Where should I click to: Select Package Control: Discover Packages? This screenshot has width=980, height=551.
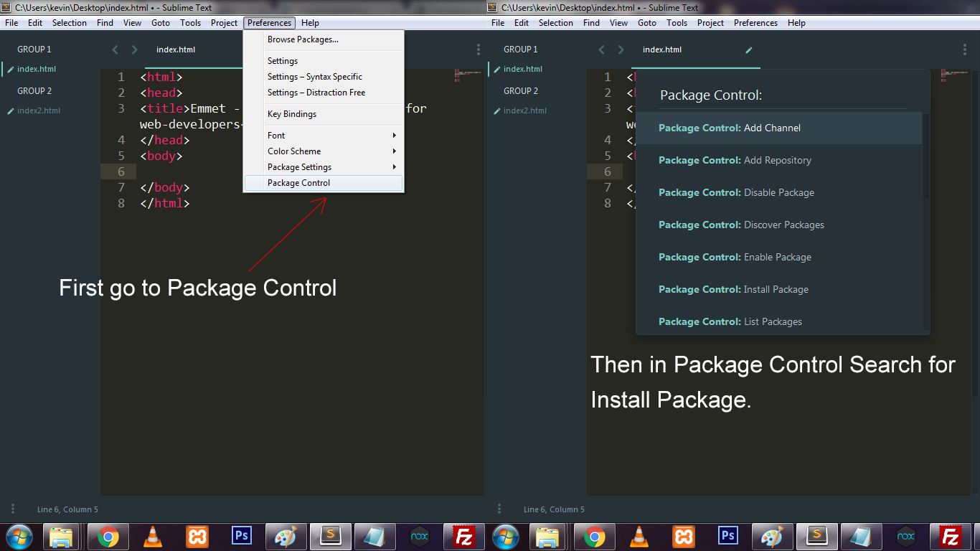click(779, 225)
